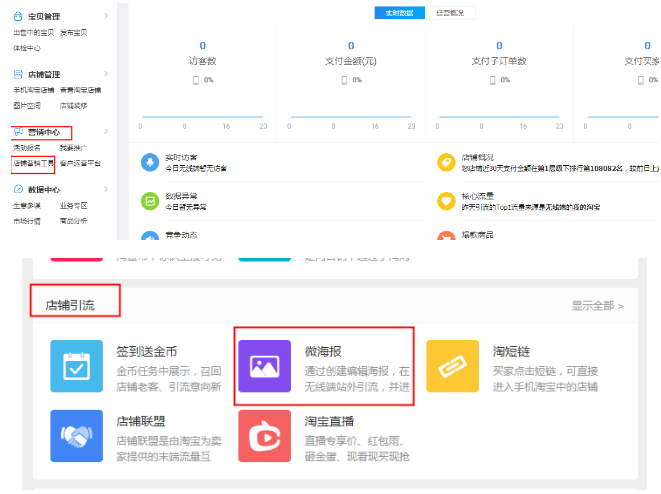Open the red 淘宝直播 play icon
Screen dimensions: 661x494
264,436
